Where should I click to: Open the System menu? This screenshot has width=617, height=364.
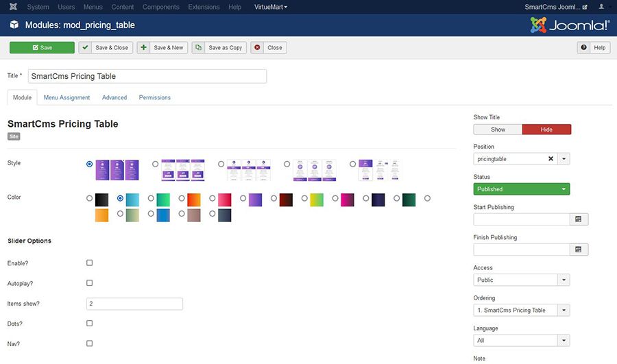[x=38, y=7]
